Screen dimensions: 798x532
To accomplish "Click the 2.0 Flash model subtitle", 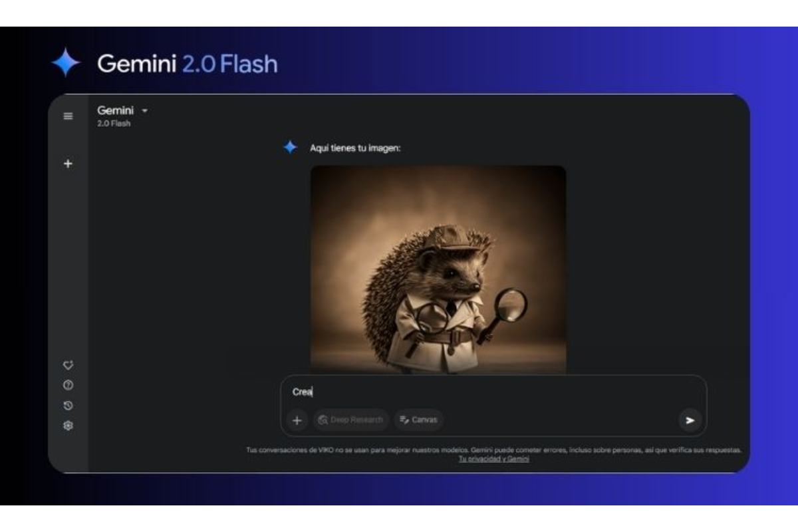I will 114,124.
